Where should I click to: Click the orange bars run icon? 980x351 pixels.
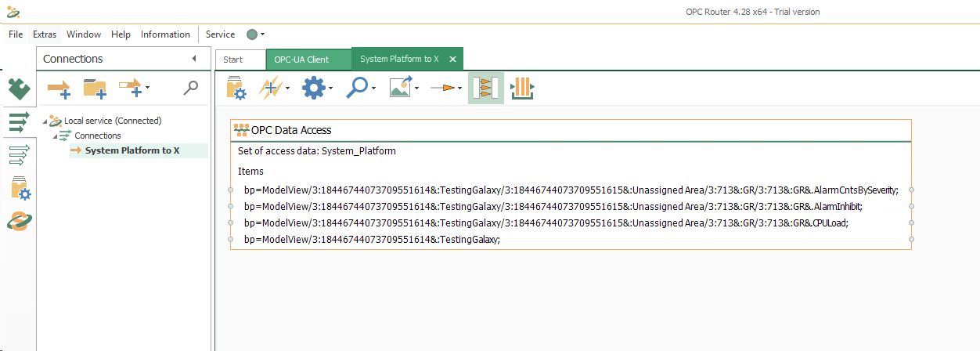[522, 88]
